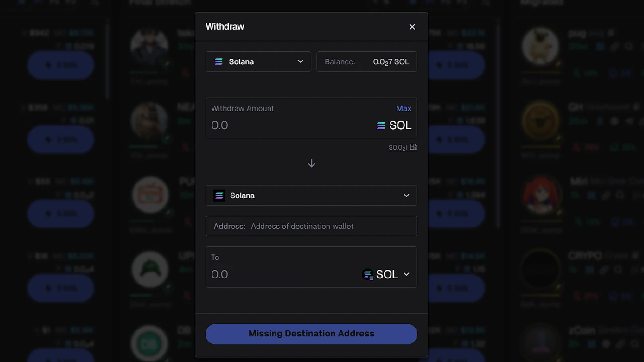Screen dimensions: 644x362
Task: Select Max to withdraw the full balance
Action: [x=404, y=108]
